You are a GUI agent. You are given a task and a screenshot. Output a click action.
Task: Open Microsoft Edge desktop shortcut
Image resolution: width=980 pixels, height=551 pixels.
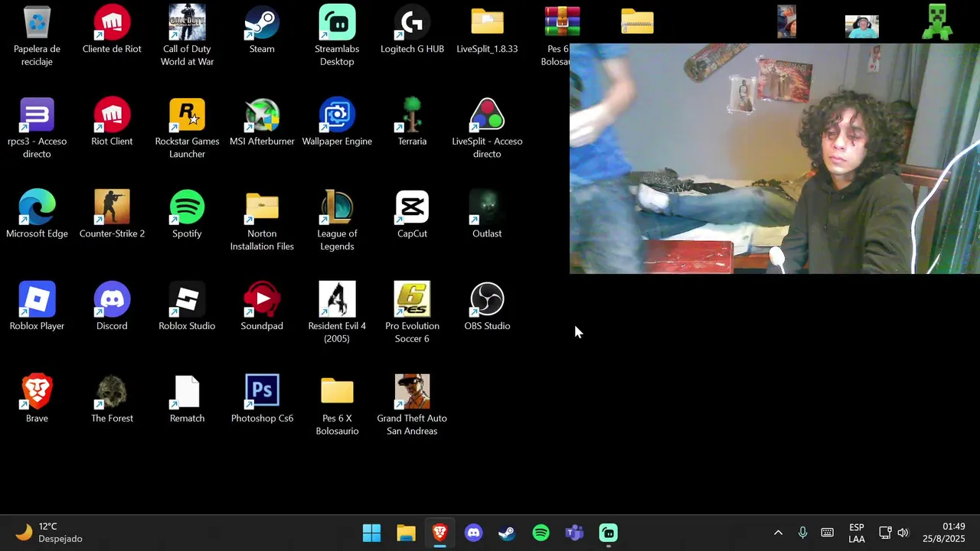coord(37,215)
